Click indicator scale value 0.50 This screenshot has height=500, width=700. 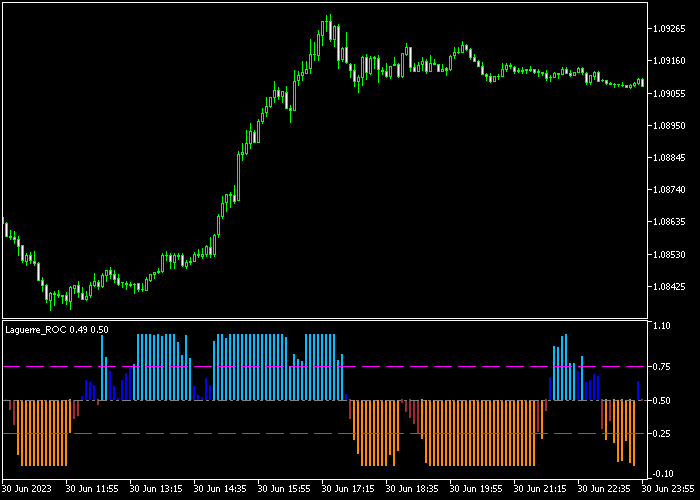coord(662,401)
